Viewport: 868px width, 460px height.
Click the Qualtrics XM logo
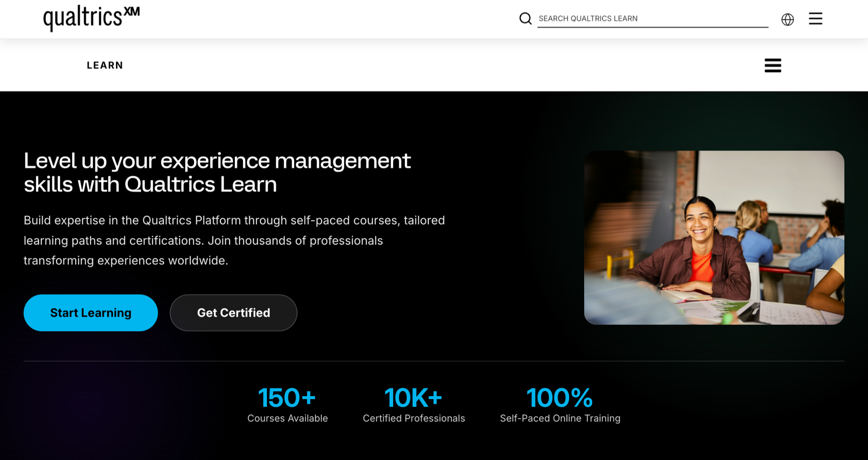coord(91,18)
